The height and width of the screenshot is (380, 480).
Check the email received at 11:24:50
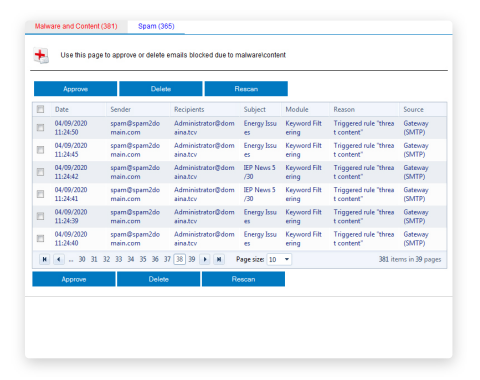[40, 128]
